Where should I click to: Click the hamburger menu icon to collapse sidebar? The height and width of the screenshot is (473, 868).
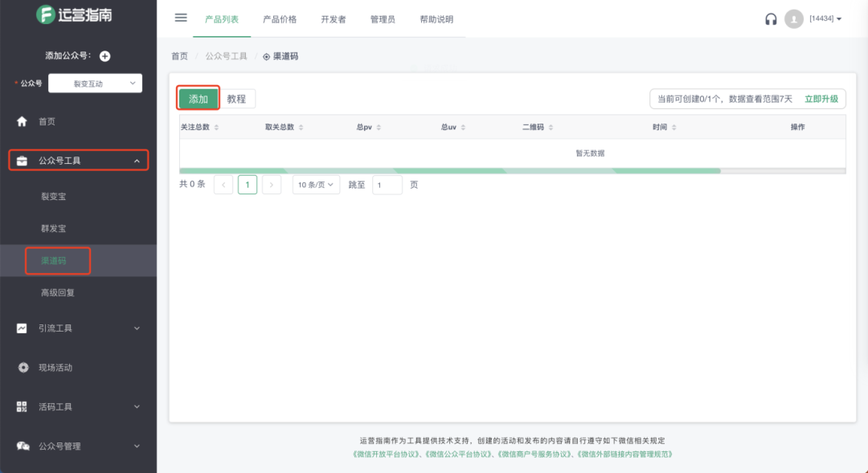coord(180,18)
